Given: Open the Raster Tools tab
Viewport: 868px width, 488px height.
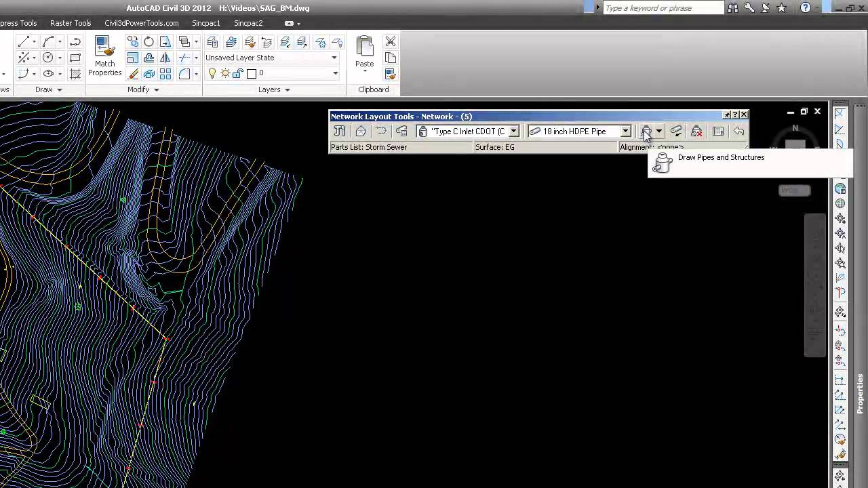Looking at the screenshot, I should 71,23.
